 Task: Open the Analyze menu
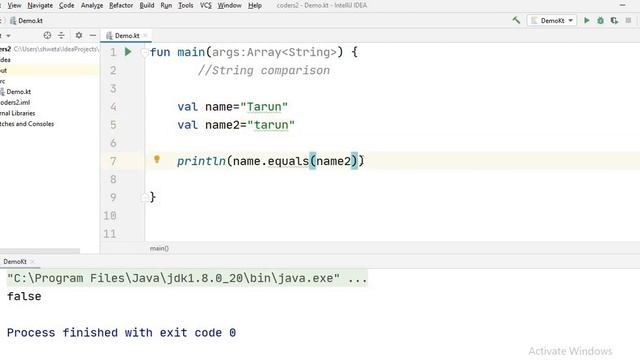[92, 5]
